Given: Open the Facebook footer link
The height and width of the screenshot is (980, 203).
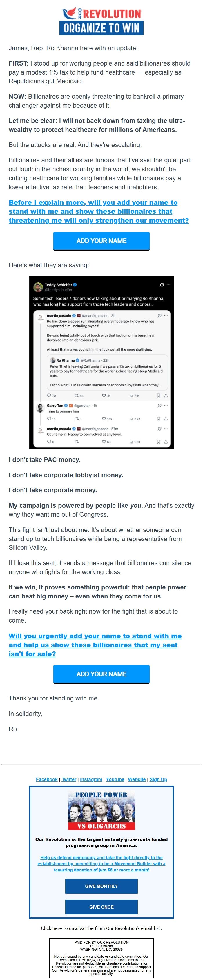Looking at the screenshot, I should coord(47,779).
